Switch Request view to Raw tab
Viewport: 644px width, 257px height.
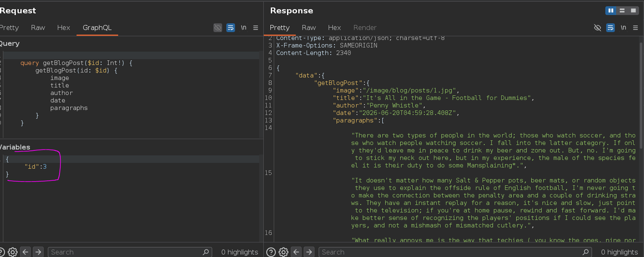coord(38,27)
